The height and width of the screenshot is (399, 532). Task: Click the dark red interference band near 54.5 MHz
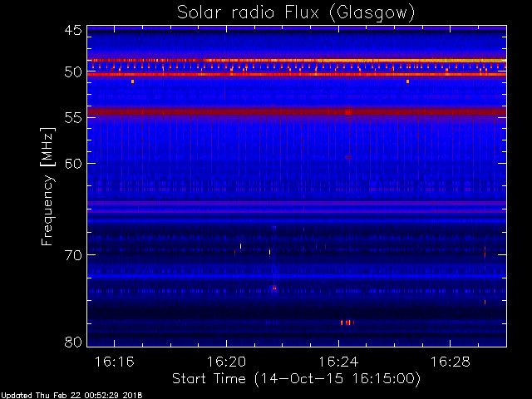pos(297,111)
